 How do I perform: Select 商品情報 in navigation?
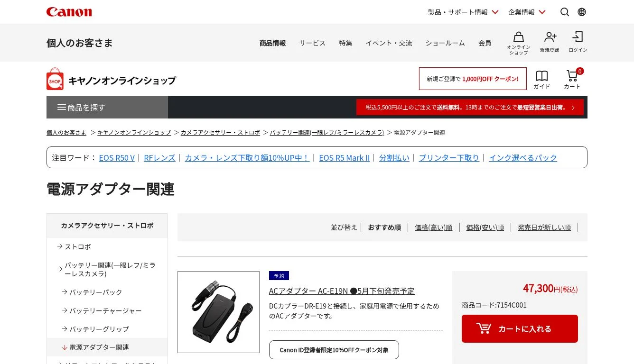(272, 43)
